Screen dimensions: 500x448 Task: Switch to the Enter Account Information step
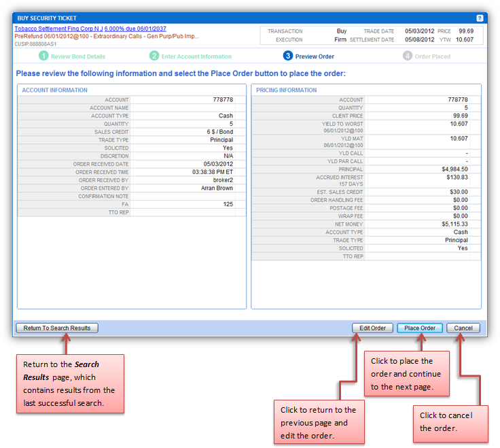[196, 56]
